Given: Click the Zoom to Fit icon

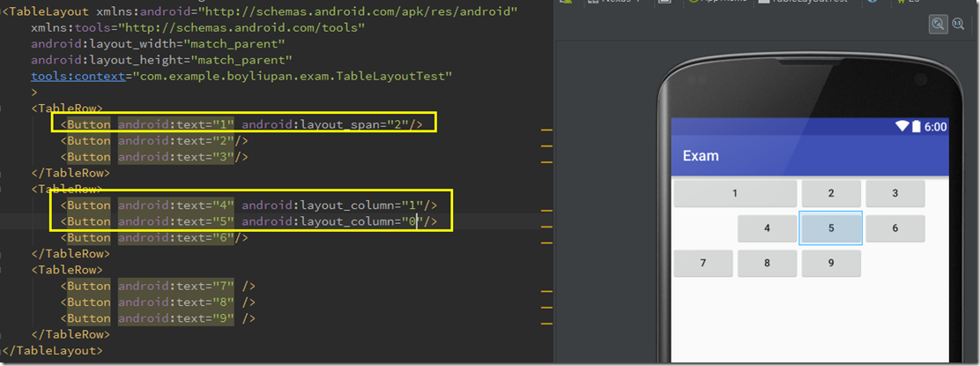Looking at the screenshot, I should [939, 26].
